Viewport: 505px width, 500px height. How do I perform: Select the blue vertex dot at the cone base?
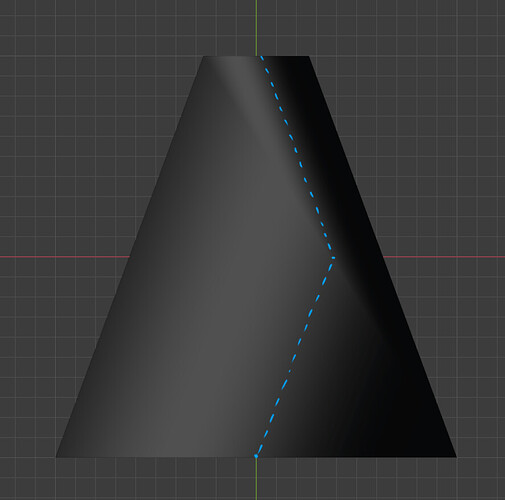tap(256, 456)
